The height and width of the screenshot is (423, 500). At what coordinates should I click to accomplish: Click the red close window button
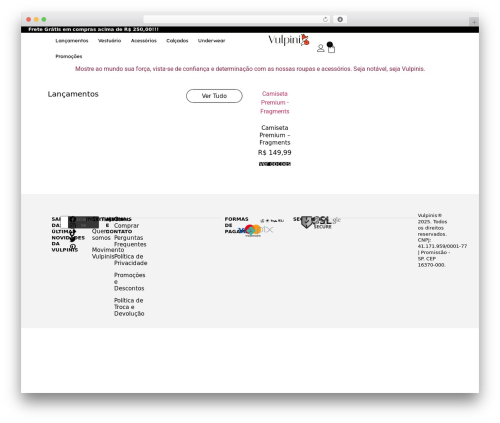tap(29, 20)
